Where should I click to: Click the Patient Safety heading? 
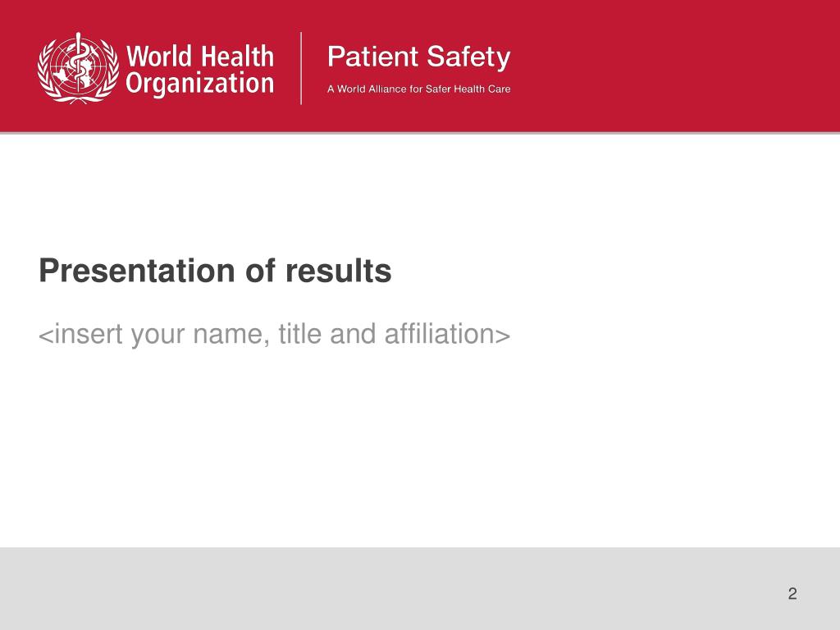click(x=418, y=57)
